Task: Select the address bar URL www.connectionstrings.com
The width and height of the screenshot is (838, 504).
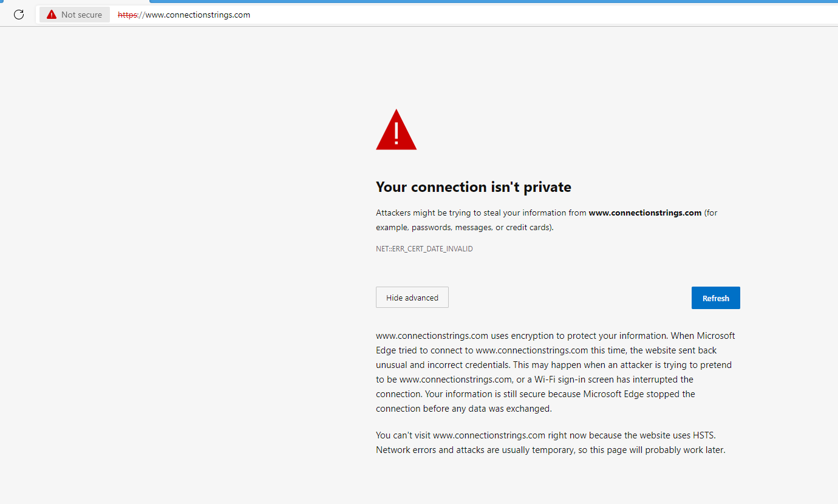Action: point(184,15)
